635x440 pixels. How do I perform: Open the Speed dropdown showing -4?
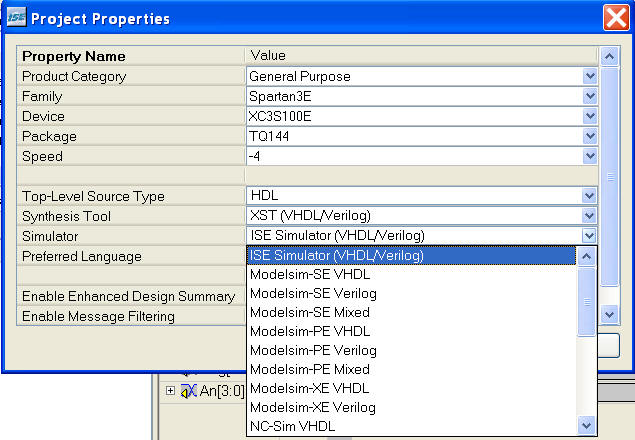(590, 156)
